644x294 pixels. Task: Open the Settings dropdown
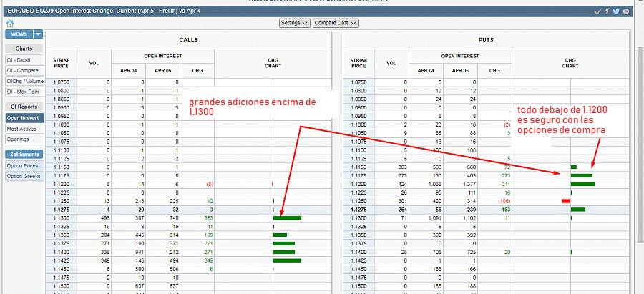(294, 23)
